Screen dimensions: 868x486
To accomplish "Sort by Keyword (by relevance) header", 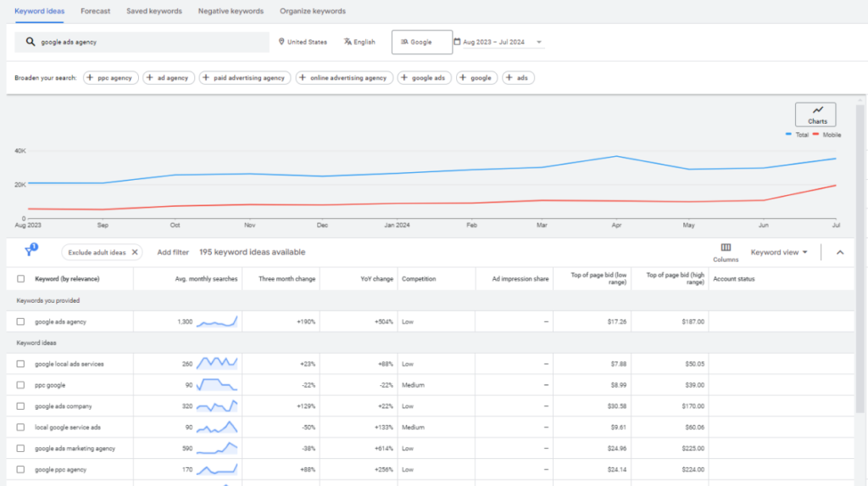I will click(67, 279).
